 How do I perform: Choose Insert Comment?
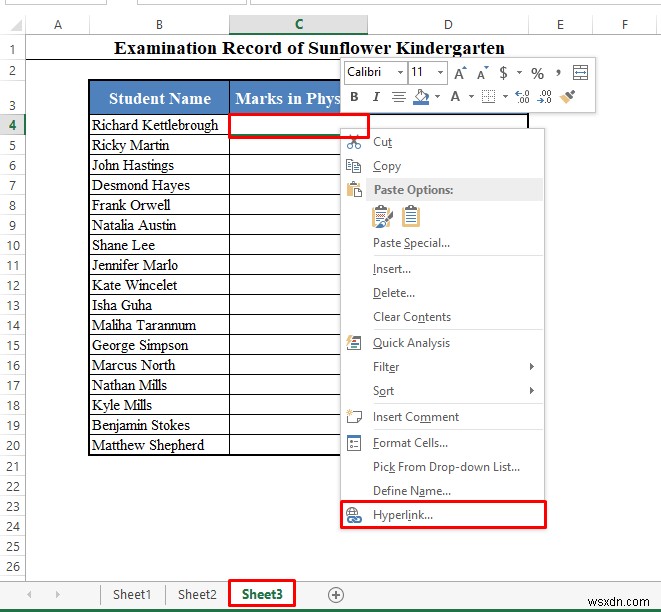[x=443, y=417]
